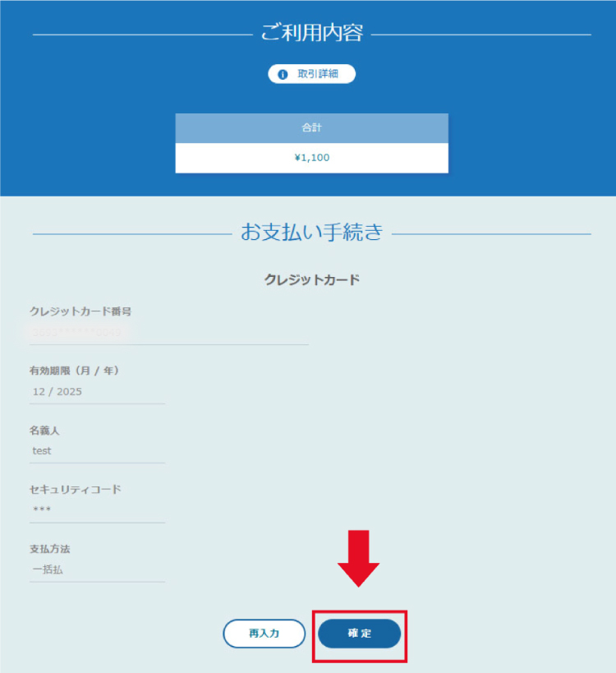Click the info icon beside 取引詳細

pos(283,74)
